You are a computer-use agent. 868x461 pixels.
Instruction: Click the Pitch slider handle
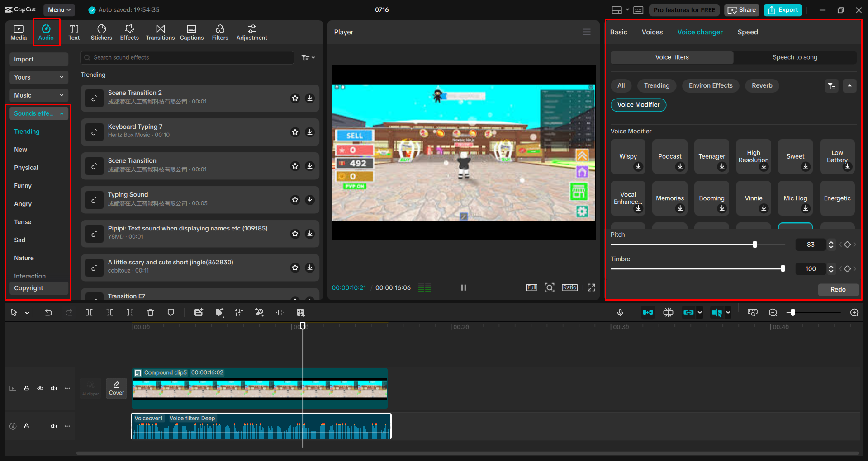coord(754,245)
